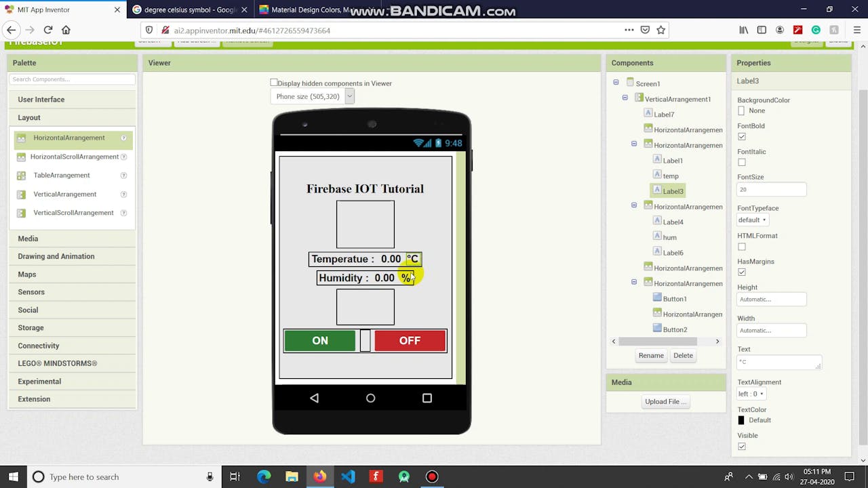Viewport: 868px width, 488px height.
Task: Open the FontTypeface dropdown
Action: pos(751,220)
